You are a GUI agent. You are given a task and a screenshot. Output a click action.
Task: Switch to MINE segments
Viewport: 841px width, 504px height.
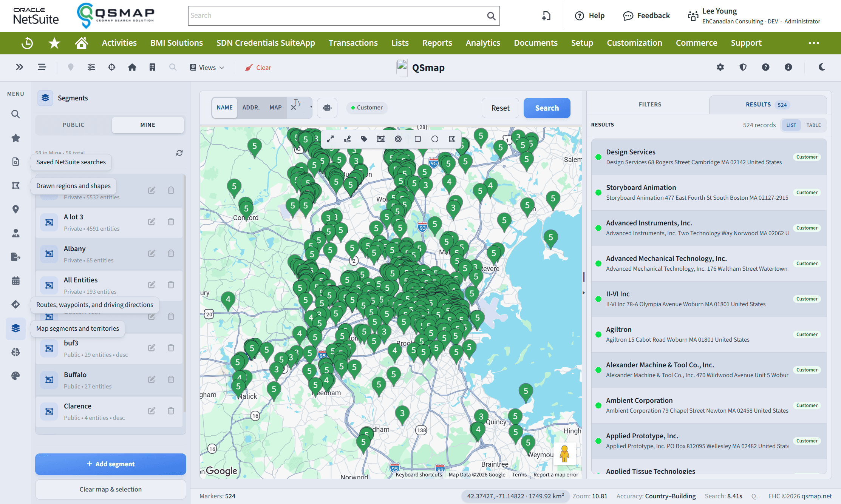[x=148, y=125]
